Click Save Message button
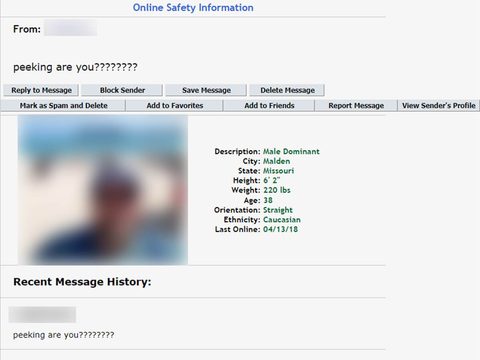480x360 pixels. 206,90
